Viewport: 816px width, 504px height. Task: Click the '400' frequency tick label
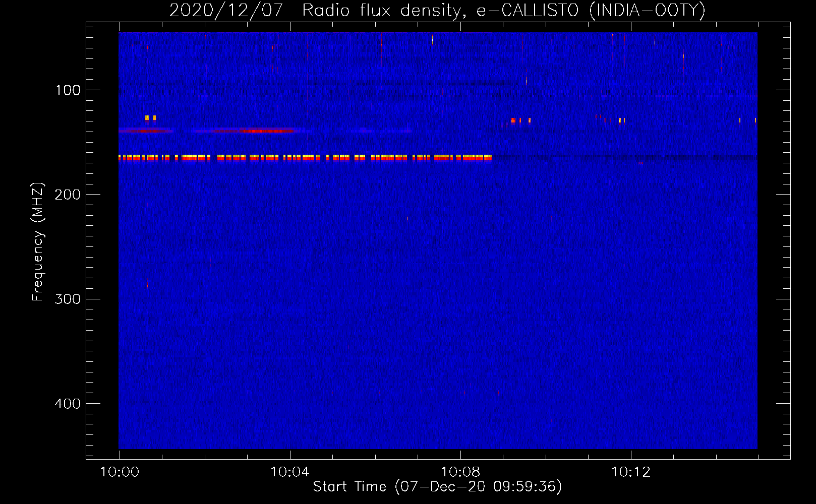tap(68, 404)
